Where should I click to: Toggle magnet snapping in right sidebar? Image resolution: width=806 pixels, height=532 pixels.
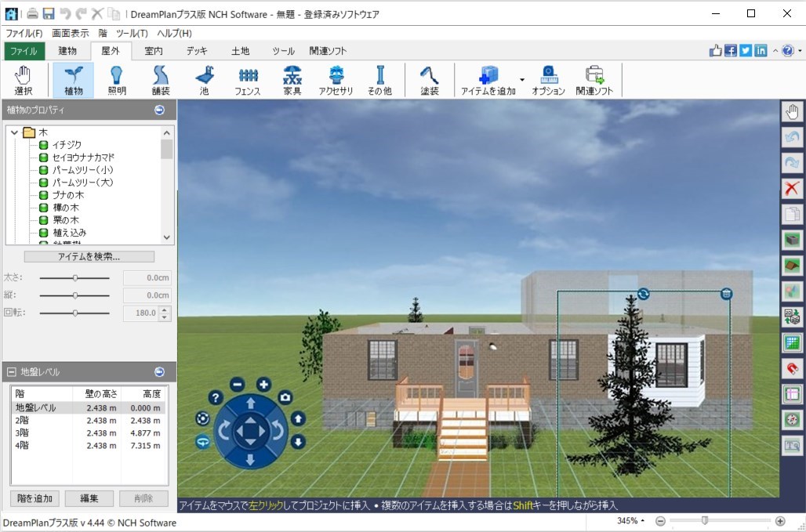pos(792,367)
